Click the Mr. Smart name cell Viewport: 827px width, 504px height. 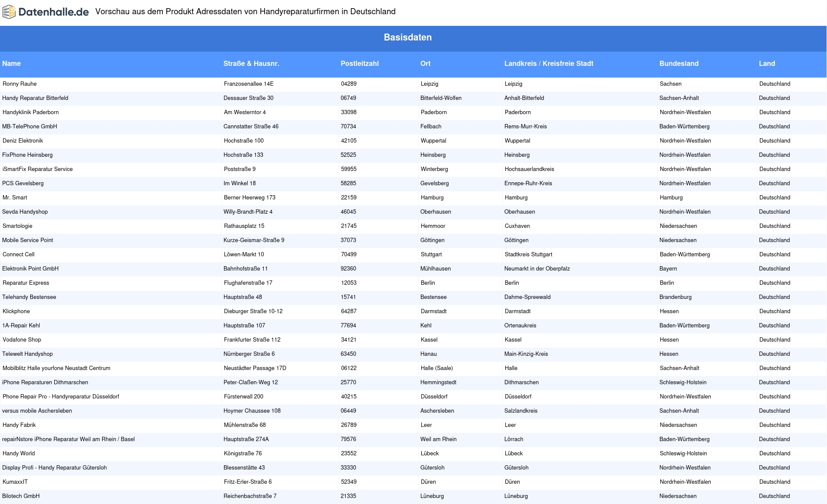coord(15,198)
